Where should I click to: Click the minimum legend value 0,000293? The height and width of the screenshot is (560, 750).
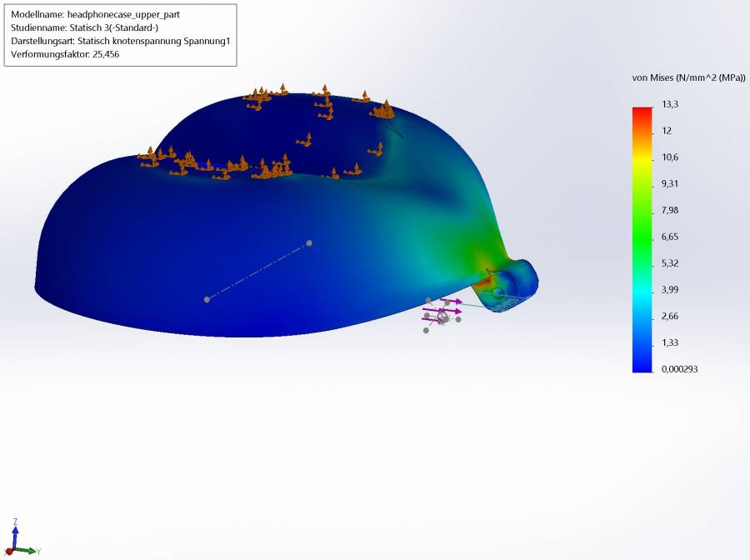pos(679,369)
